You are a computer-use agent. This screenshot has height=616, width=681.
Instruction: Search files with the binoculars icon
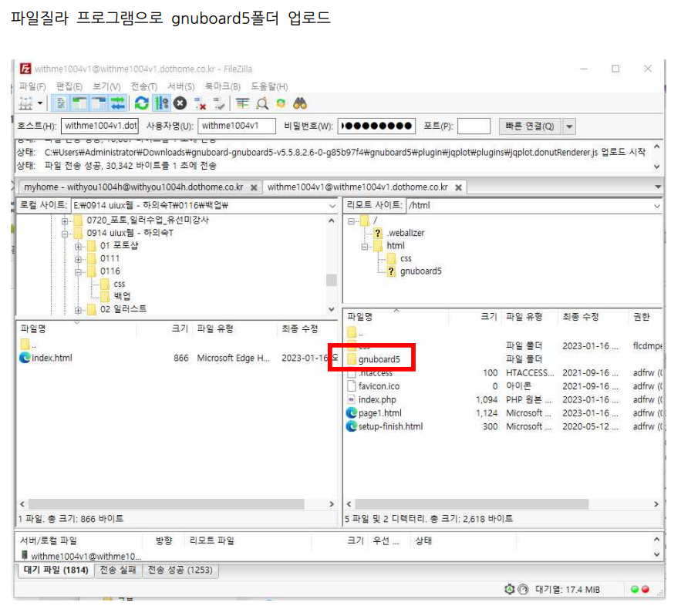300,103
